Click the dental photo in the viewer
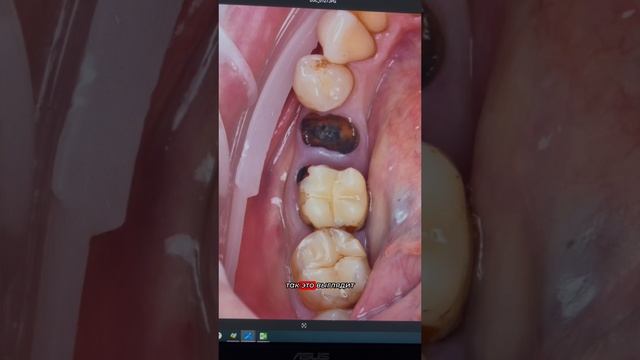Viewport: 640px width, 360px height. 320,162
